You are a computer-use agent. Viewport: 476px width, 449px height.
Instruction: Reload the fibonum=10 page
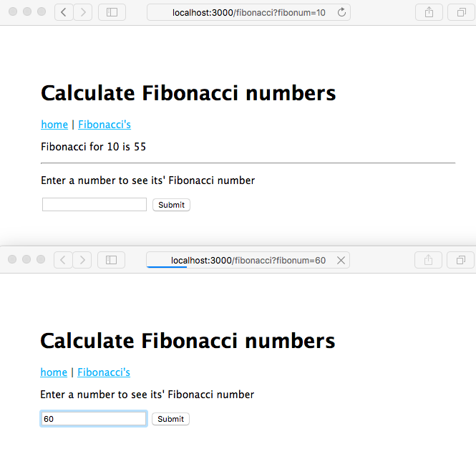pos(341,12)
